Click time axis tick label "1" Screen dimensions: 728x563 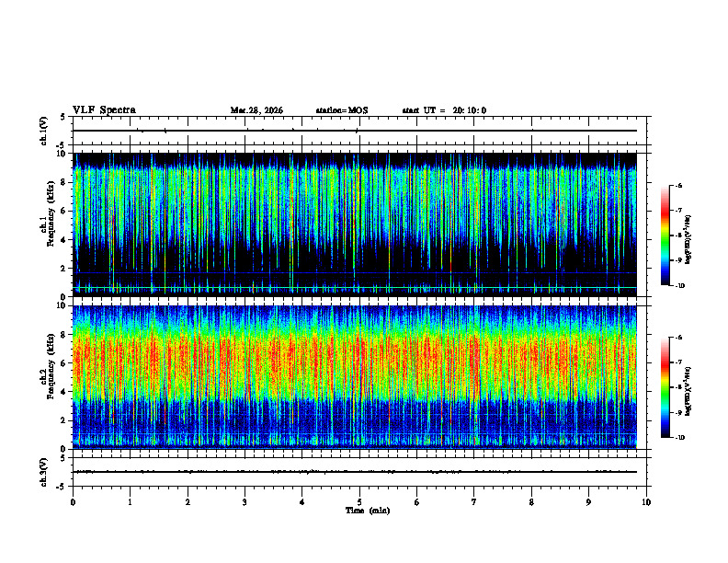pyautogui.click(x=130, y=502)
